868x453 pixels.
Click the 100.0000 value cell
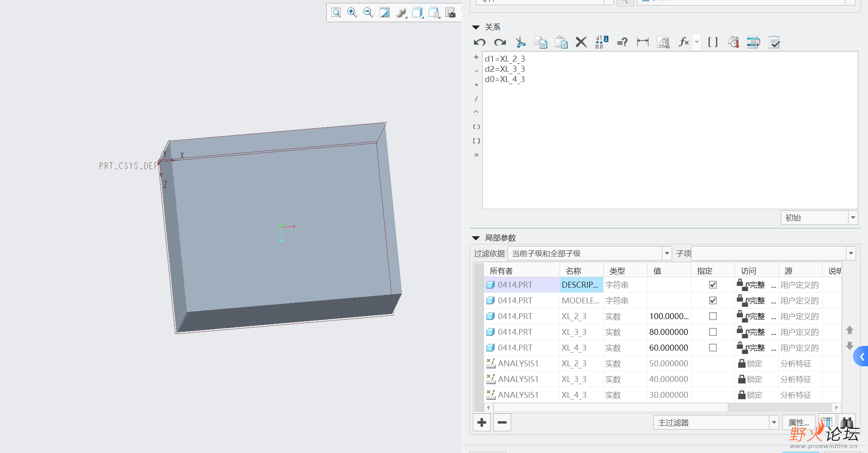[x=669, y=316]
